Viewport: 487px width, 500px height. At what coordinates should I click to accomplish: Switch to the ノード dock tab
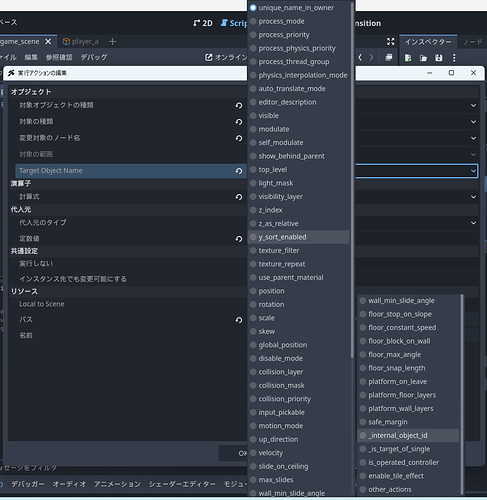[x=473, y=42]
